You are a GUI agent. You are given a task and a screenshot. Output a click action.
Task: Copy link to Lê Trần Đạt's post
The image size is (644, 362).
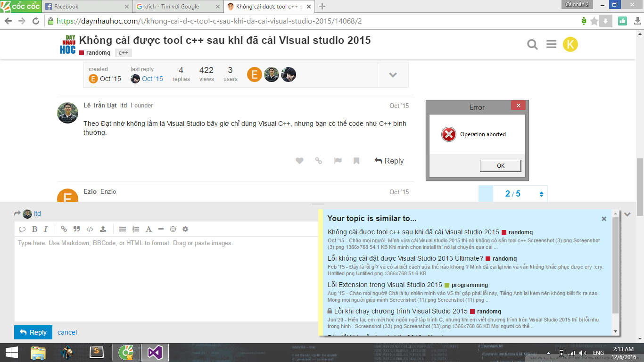tap(319, 161)
